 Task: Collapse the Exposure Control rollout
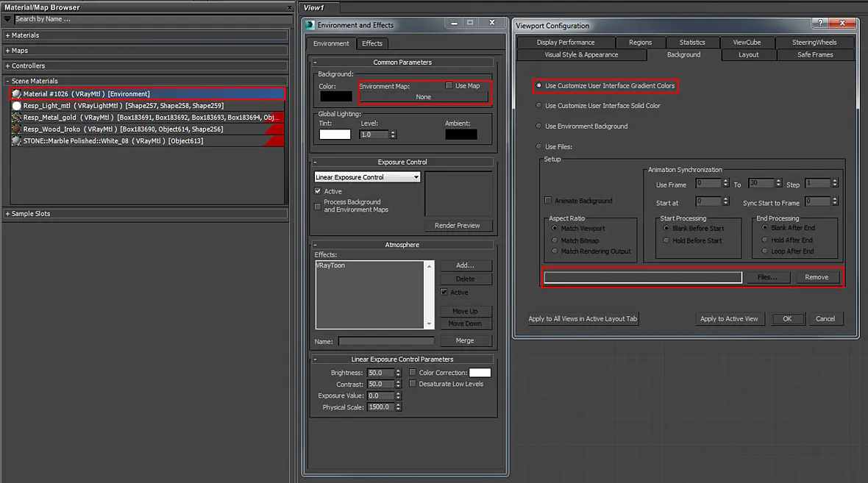point(315,162)
